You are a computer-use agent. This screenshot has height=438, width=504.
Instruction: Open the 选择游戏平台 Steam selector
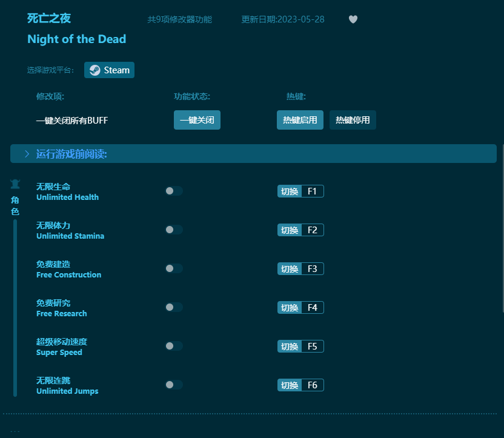109,70
